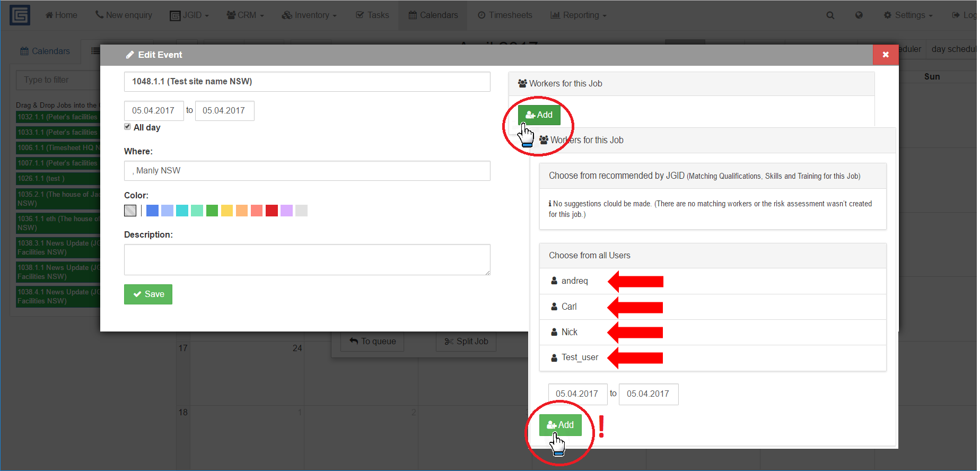Click the event end date field

(224, 111)
